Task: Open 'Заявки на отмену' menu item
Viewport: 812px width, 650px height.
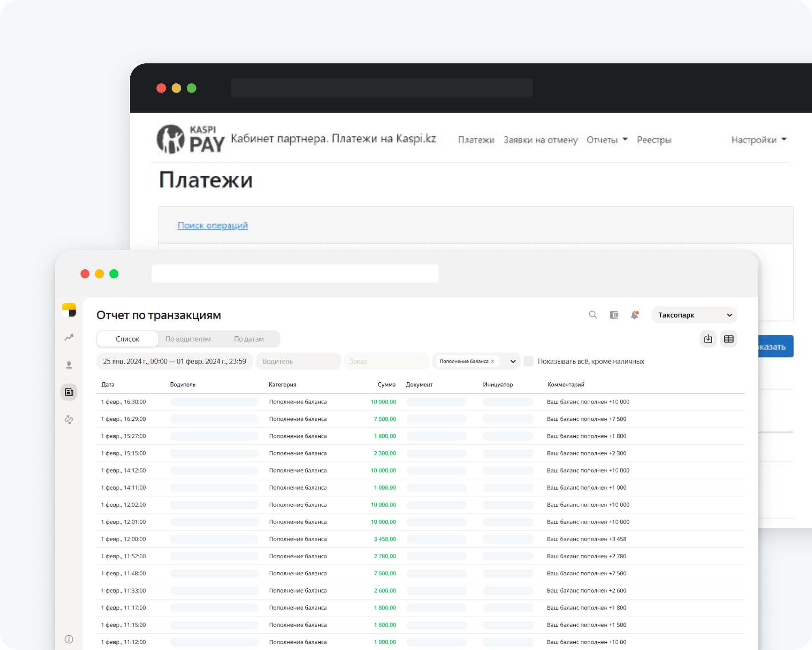Action: 540,140
